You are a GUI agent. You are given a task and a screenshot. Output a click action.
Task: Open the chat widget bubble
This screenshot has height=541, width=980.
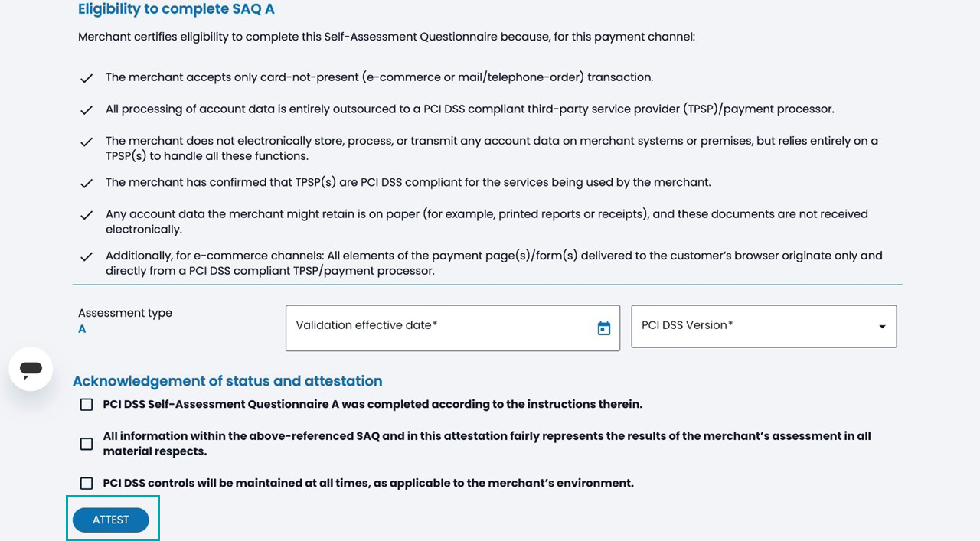[x=31, y=370]
